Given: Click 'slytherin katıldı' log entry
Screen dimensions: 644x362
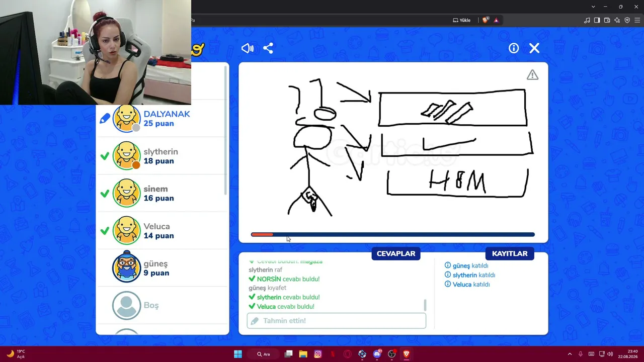Looking at the screenshot, I should coord(470,275).
